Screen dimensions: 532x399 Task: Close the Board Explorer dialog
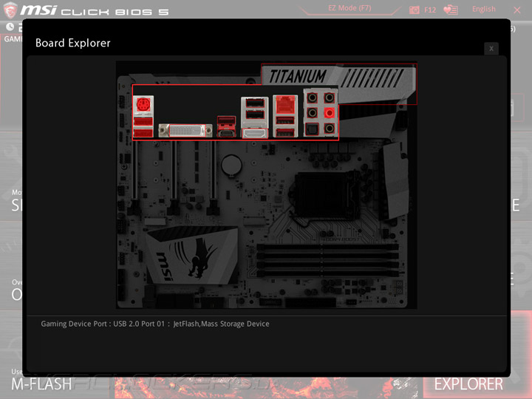(x=491, y=49)
